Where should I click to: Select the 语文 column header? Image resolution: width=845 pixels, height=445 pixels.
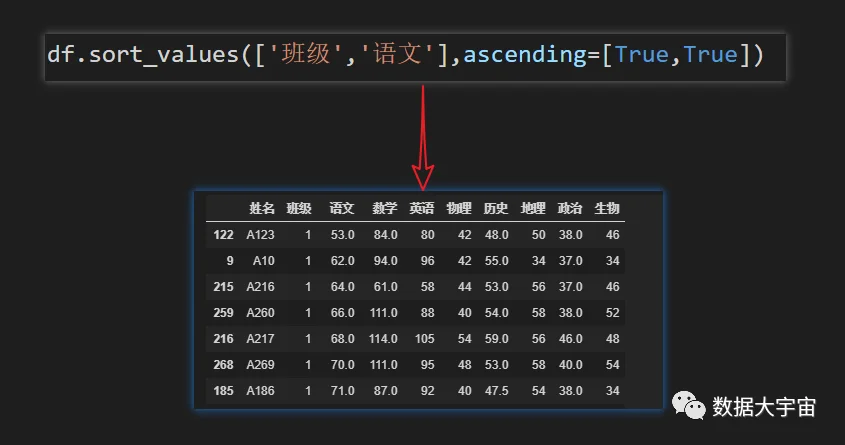tap(342, 208)
